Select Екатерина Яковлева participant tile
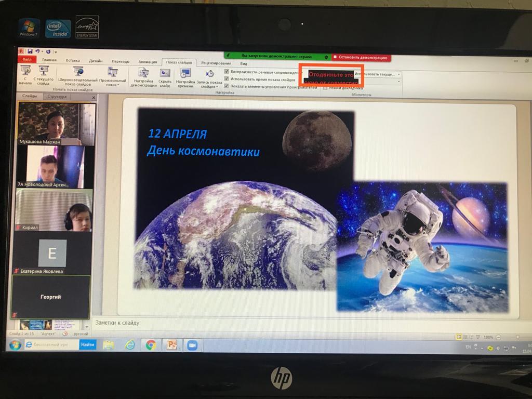The height and width of the screenshot is (399, 532). tap(52, 254)
